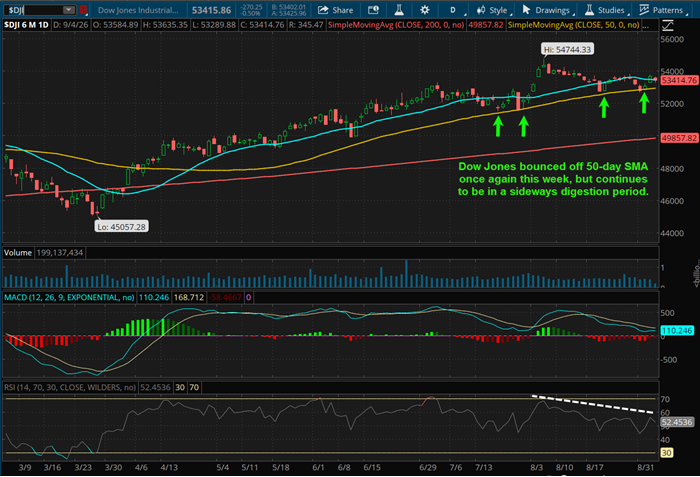Click the Volume panel label

point(18,253)
